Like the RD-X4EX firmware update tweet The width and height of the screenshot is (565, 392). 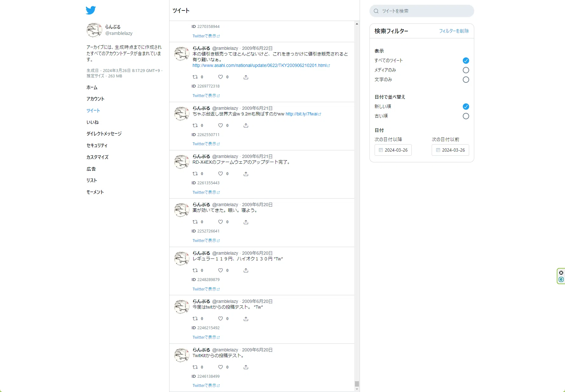pyautogui.click(x=221, y=174)
